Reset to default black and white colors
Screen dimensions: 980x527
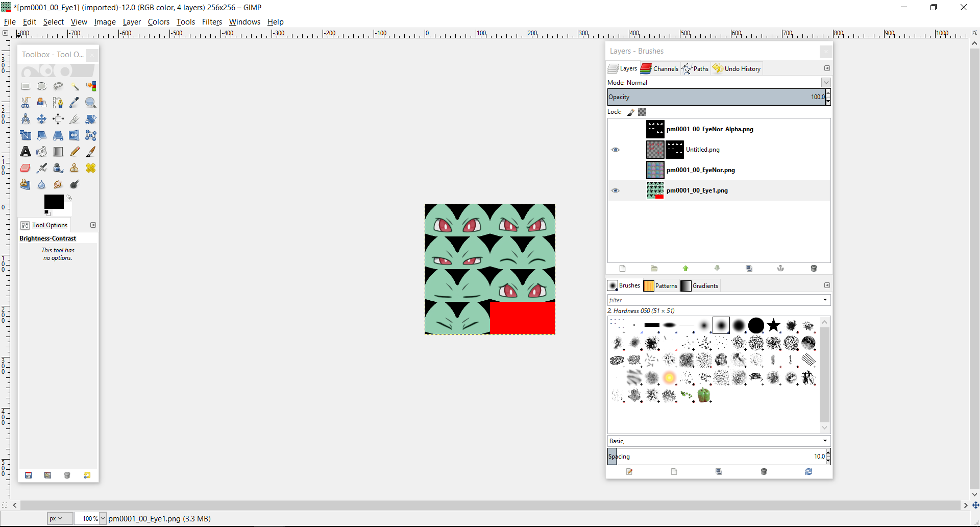click(47, 212)
